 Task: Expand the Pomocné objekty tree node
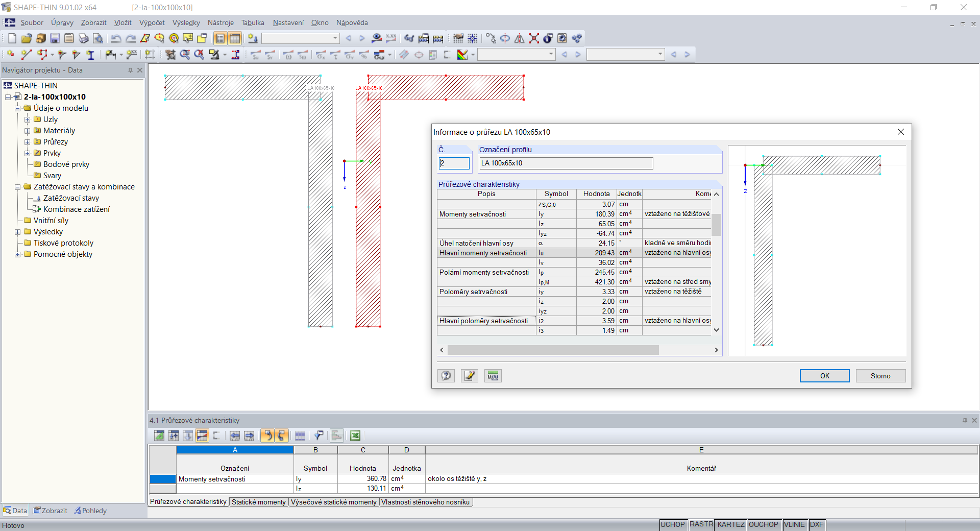tap(18, 254)
